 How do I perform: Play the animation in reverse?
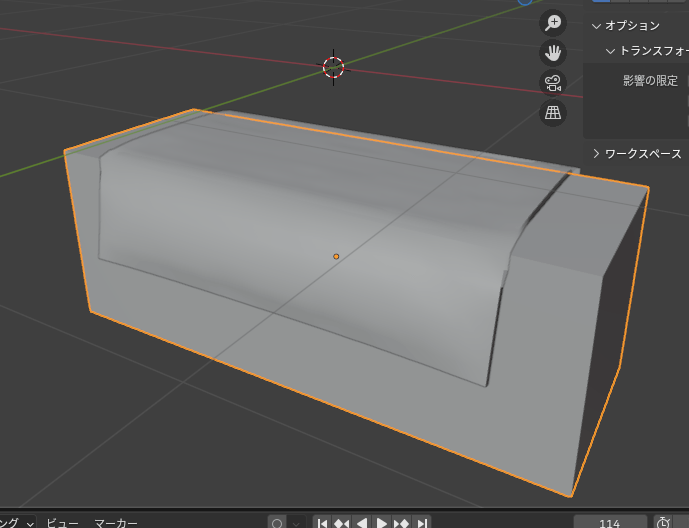[x=362, y=522]
